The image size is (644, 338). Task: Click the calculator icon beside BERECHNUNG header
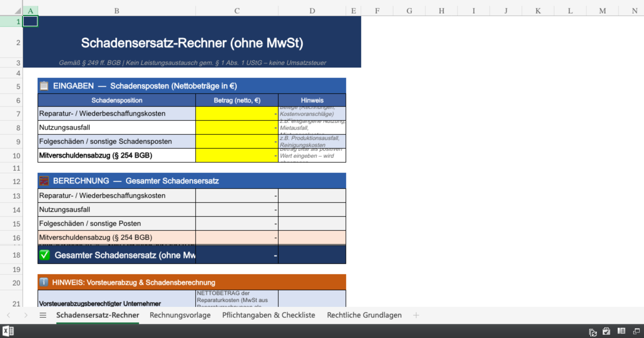(x=44, y=181)
